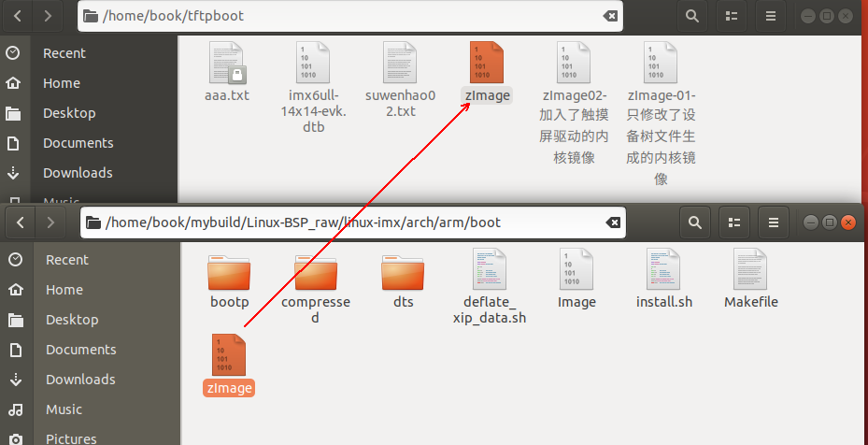Screen dimensions: 868x445
Task: Clear the tftpboot path field
Action: pyautogui.click(x=609, y=16)
